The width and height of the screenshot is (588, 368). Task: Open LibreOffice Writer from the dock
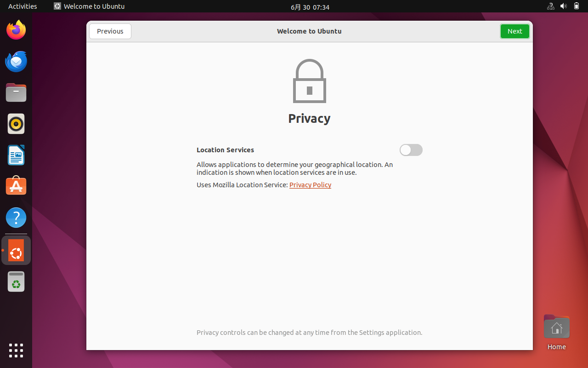(16, 155)
